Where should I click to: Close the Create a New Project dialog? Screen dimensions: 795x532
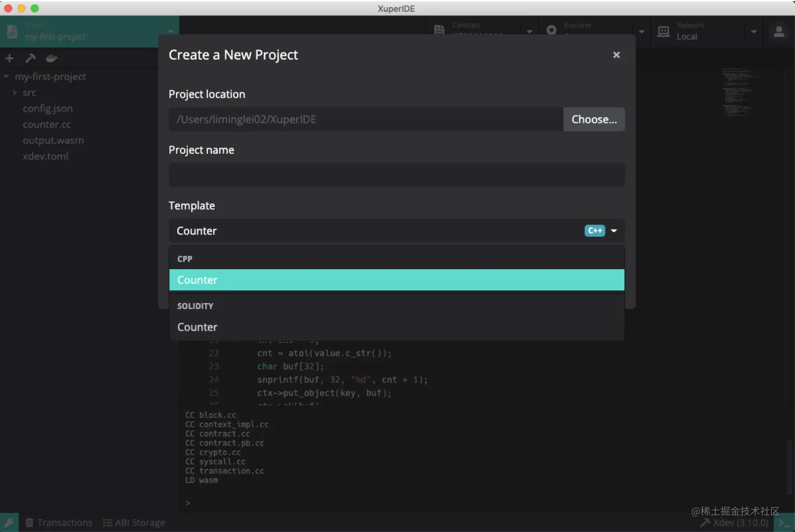point(616,55)
